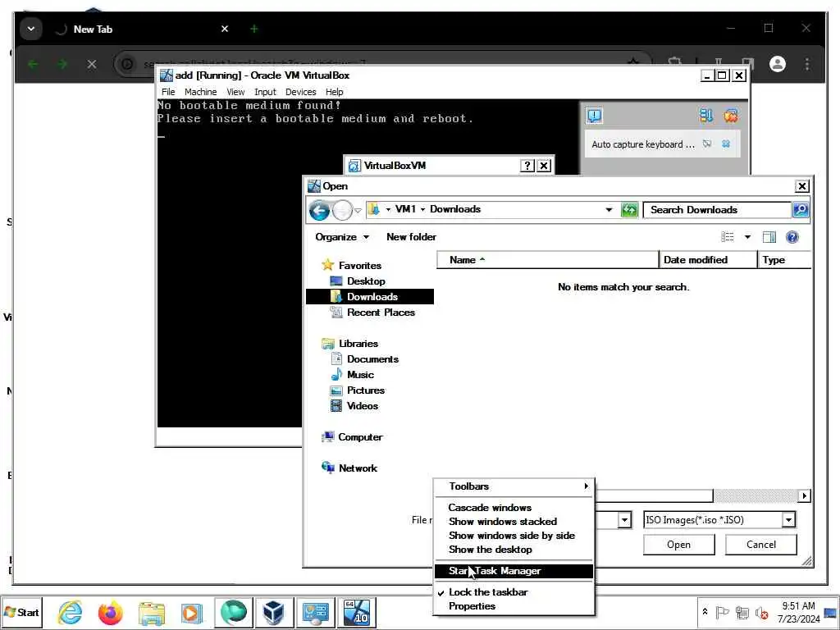Screen dimensions: 840x630
Task: Delete all notifications icon in VirtualBox panel
Action: click(x=731, y=115)
